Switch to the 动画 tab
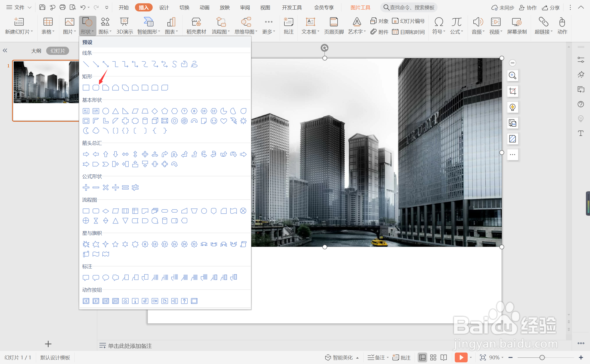This screenshot has width=590, height=364. click(x=204, y=7)
